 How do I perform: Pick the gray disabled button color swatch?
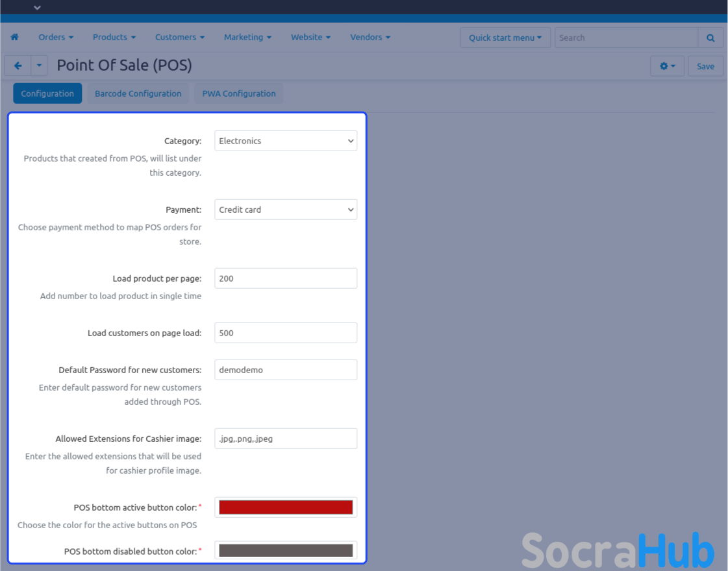click(x=286, y=551)
